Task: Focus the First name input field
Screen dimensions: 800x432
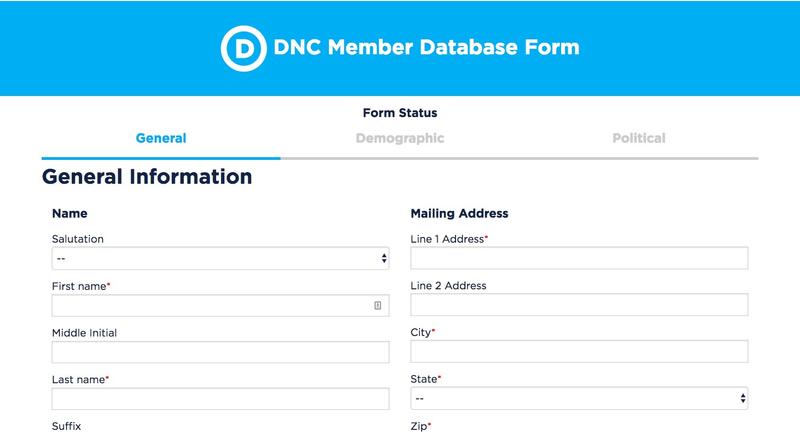Action: tap(220, 306)
